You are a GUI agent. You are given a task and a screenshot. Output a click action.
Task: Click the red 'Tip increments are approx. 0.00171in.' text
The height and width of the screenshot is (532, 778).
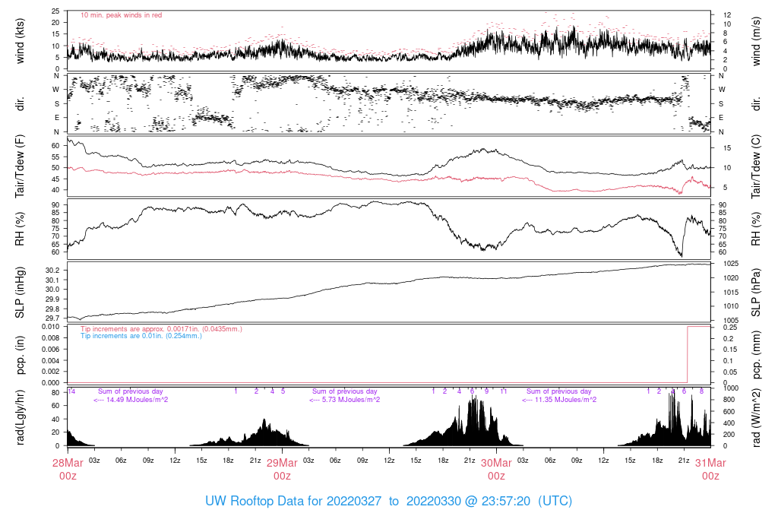161,329
